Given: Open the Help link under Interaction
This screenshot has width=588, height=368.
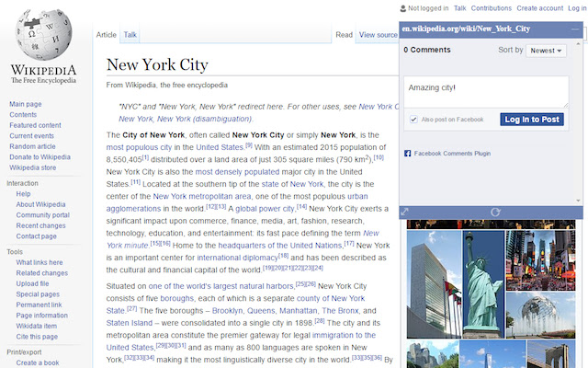Looking at the screenshot, I should [x=23, y=194].
